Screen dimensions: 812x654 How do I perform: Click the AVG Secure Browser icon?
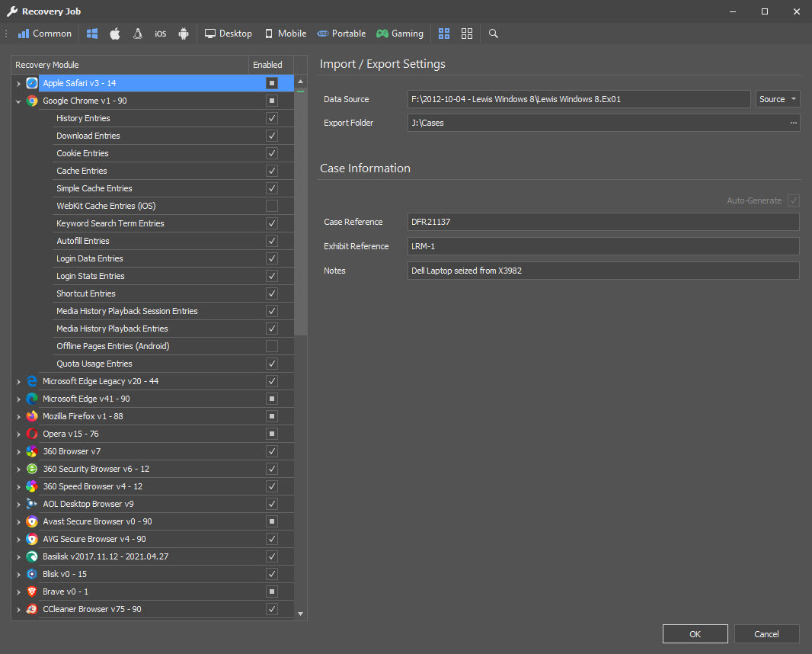point(32,539)
